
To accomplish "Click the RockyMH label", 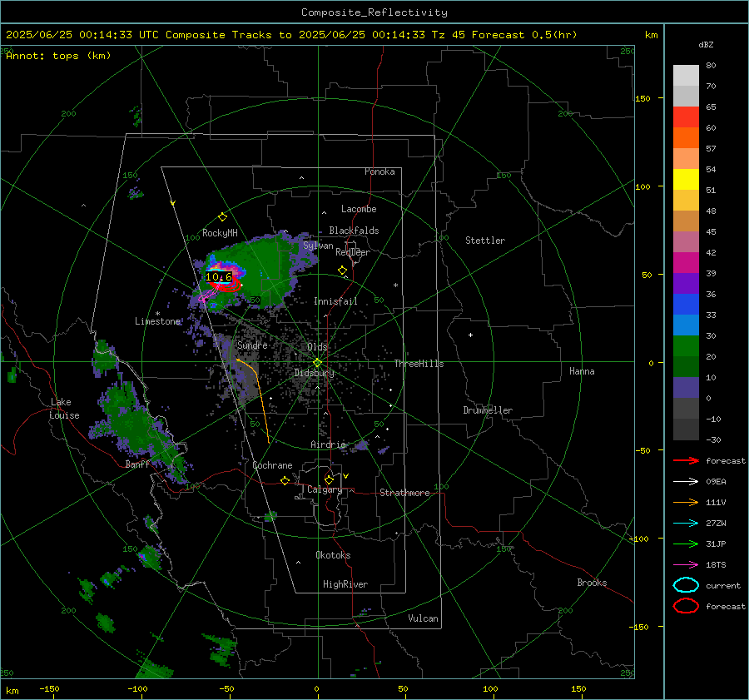I will [x=220, y=233].
